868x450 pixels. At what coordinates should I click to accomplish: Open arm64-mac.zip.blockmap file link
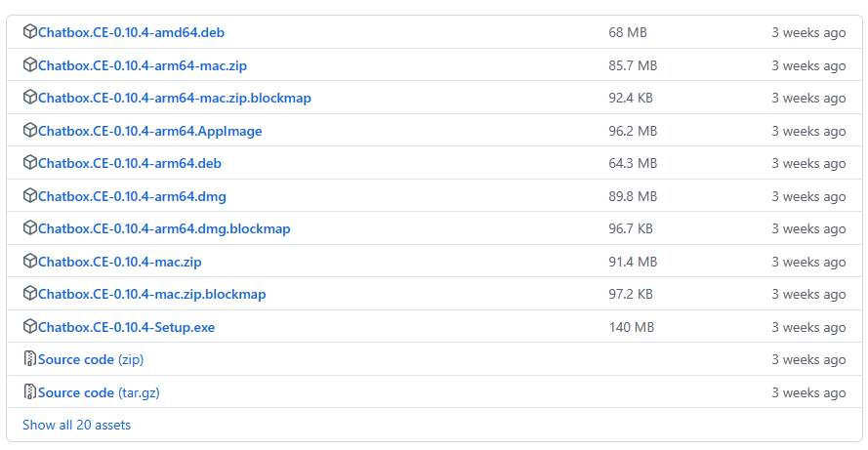tap(175, 98)
